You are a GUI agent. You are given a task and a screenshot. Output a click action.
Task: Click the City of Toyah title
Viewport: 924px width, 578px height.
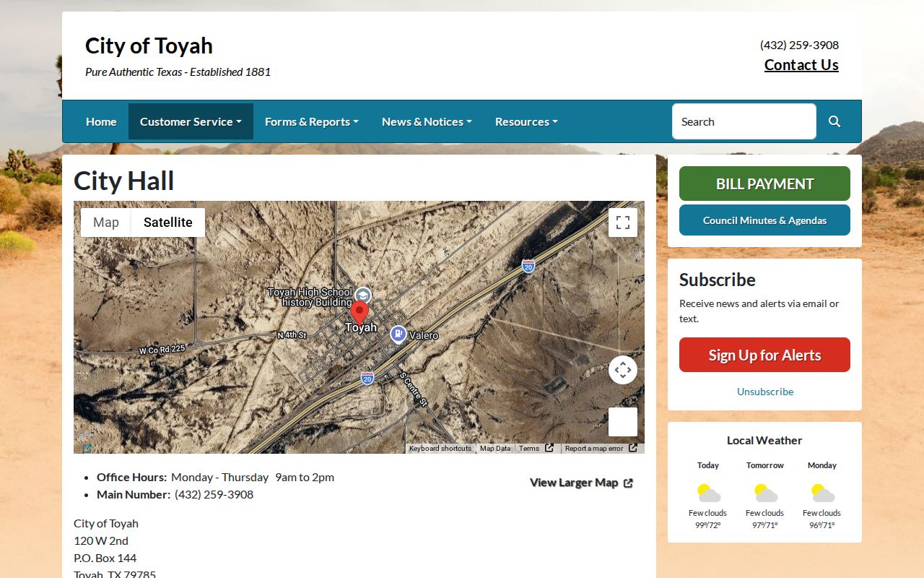[x=149, y=46]
